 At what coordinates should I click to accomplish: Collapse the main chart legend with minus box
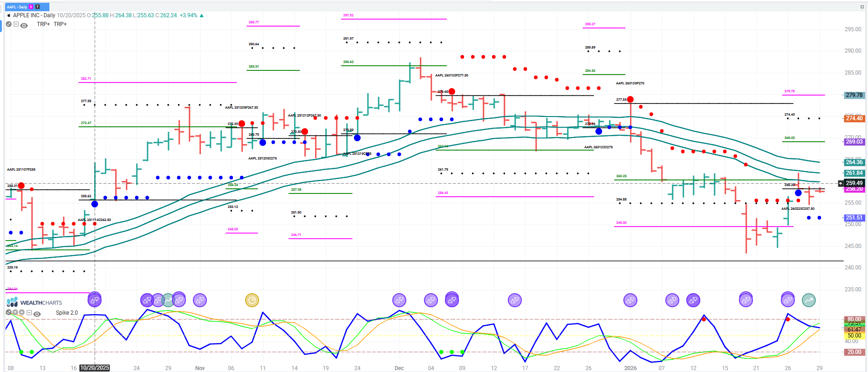pyautogui.click(x=16, y=24)
